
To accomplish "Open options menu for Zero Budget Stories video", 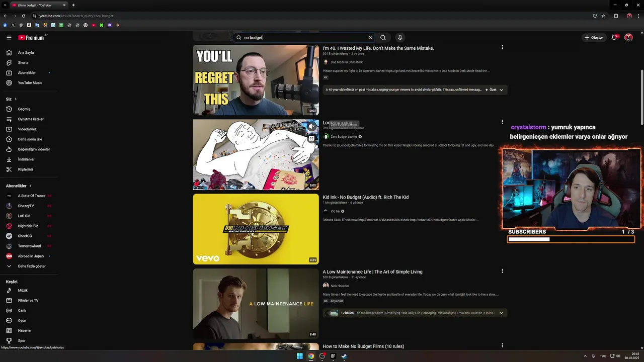I will (x=502, y=122).
